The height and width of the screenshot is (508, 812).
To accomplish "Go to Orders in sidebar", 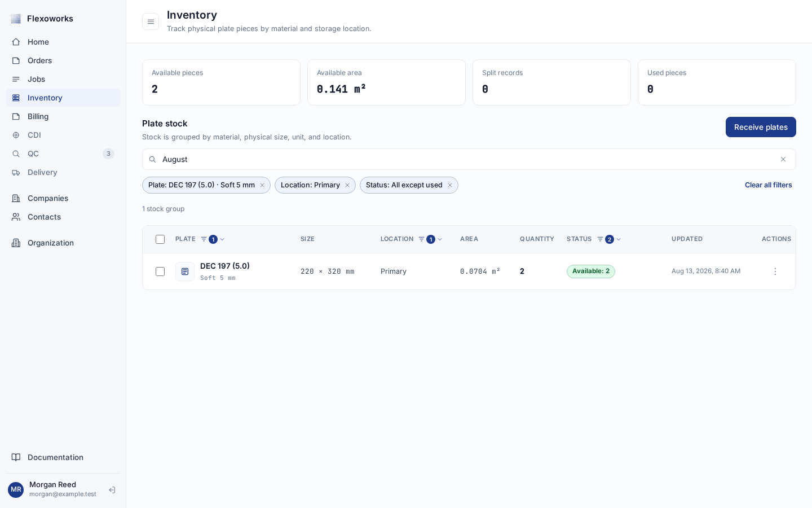I will [63, 60].
